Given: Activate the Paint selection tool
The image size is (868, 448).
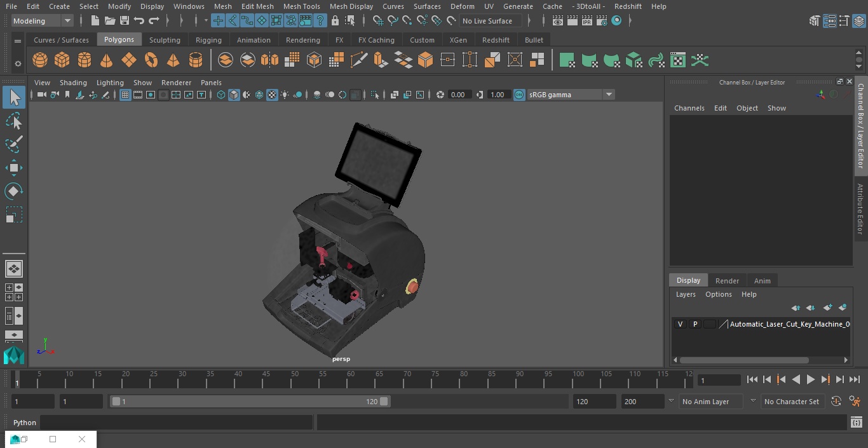Looking at the screenshot, I should coord(14,144).
